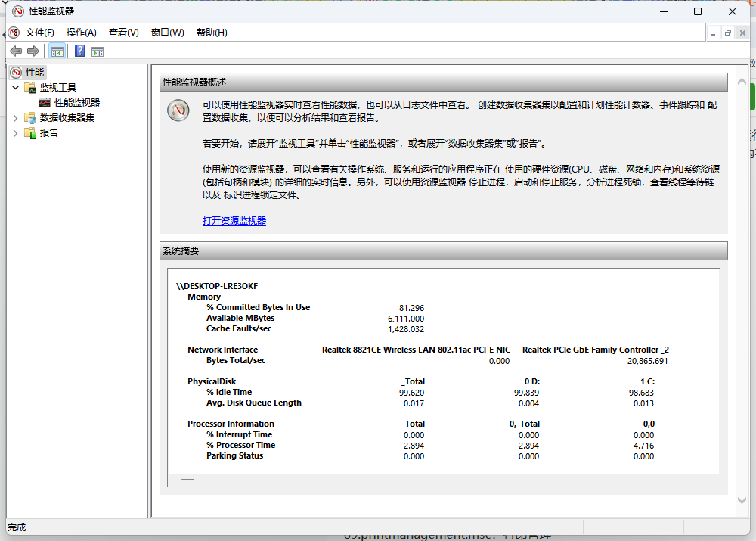Toggle the Show/Hide Console Tree icon
This screenshot has height=541, width=756.
57,51
